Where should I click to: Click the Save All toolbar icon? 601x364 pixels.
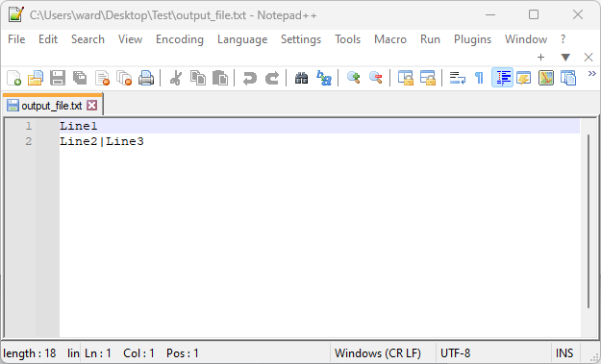click(80, 78)
